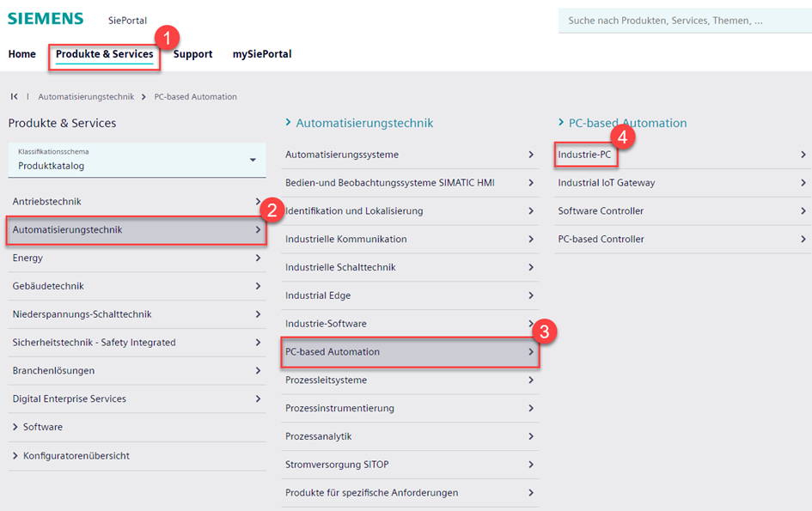Open the Produkte & Services tab
812x511 pixels.
[104, 54]
